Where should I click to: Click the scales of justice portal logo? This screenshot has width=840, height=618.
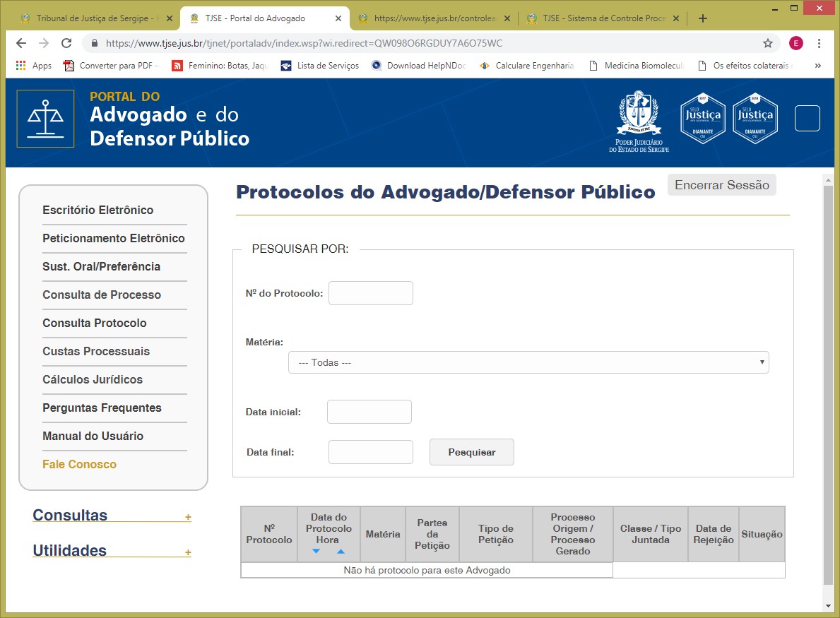[x=45, y=119]
